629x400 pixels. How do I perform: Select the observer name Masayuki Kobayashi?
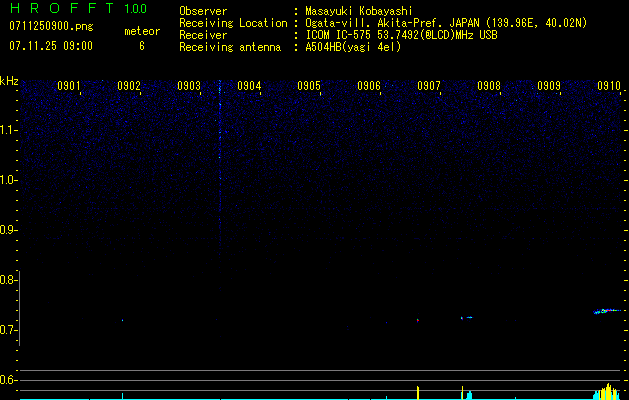pos(359,11)
